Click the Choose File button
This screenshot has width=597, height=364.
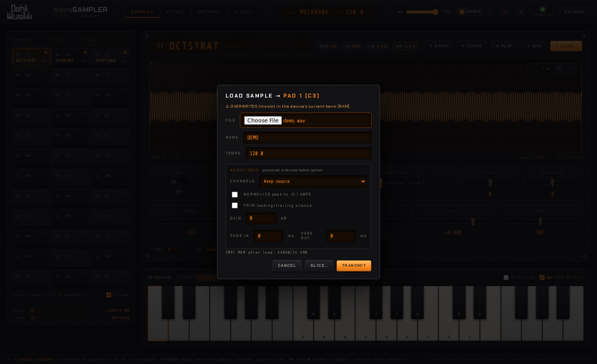pyautogui.click(x=263, y=121)
